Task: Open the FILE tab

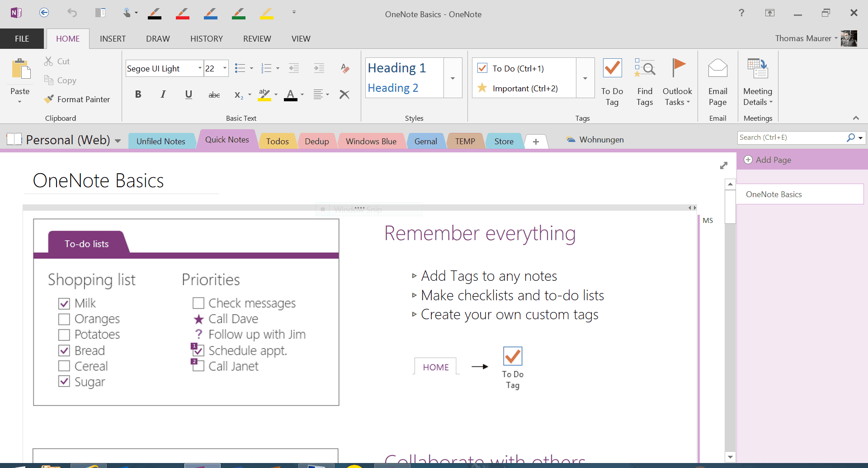Action: 22,39
